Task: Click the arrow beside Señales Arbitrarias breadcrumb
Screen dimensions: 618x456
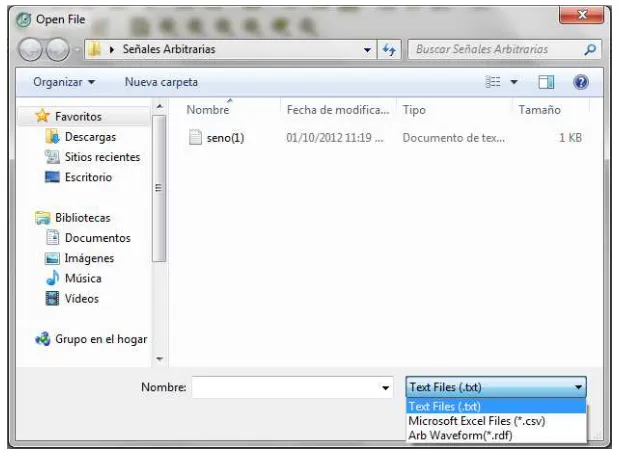Action: pos(112,50)
